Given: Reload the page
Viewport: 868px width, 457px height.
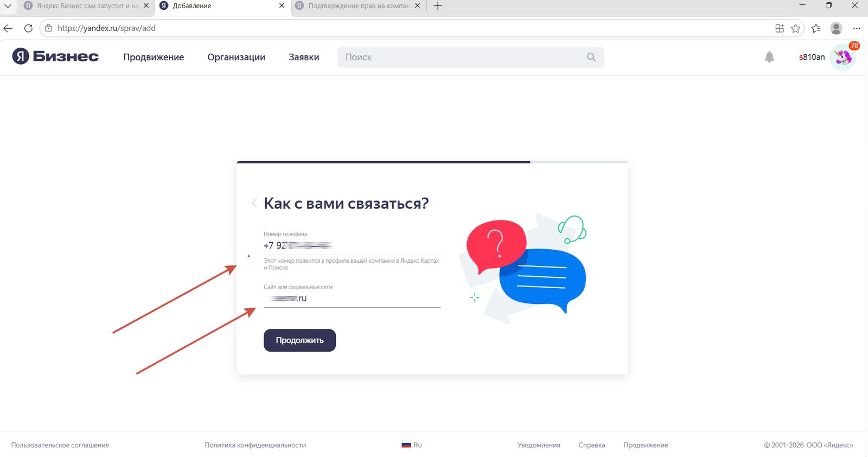Looking at the screenshot, I should point(28,28).
